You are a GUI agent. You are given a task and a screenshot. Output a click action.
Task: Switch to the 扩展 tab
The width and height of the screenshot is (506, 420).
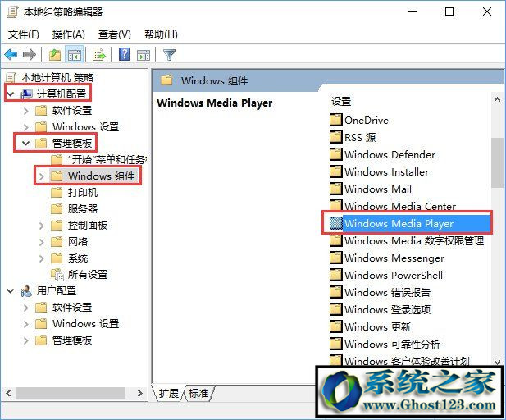tap(168, 393)
